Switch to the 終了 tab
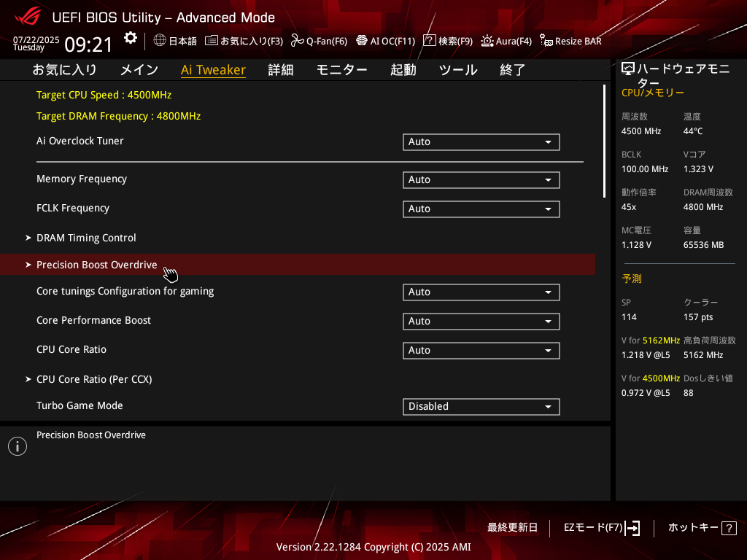 click(513, 70)
